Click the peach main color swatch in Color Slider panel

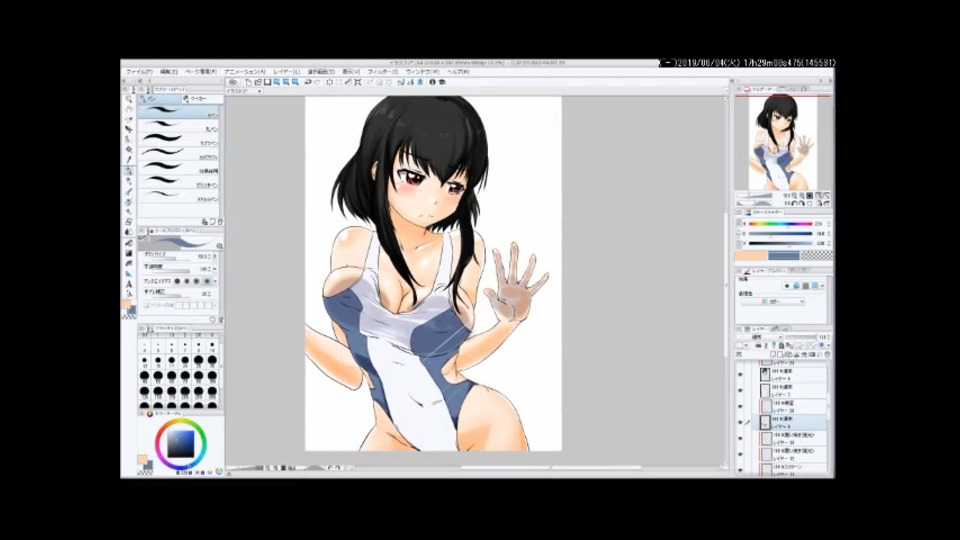pos(751,255)
